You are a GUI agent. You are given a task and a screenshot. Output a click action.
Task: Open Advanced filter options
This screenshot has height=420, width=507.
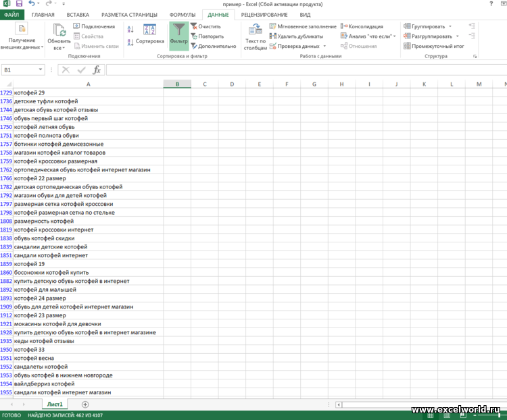[214, 46]
